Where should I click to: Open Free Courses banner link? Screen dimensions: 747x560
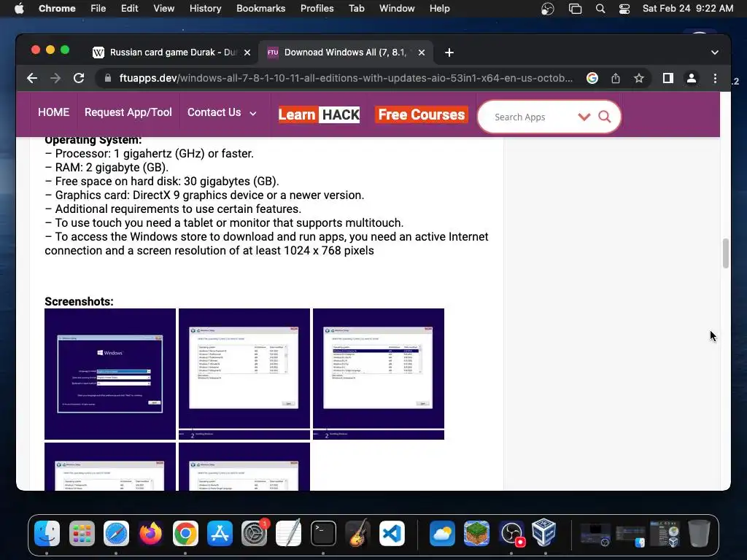tap(422, 114)
